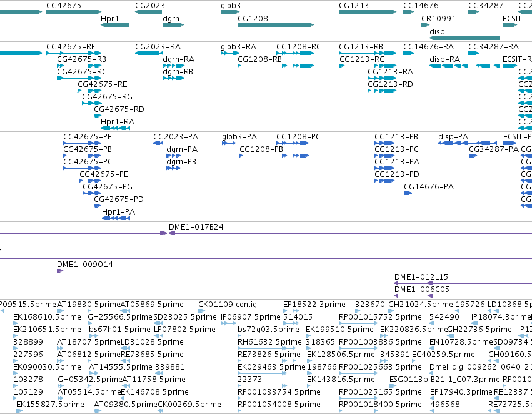The height and width of the screenshot is (414, 532).
Task: Select transcript CG42675-RF
Action: [x=71, y=46]
